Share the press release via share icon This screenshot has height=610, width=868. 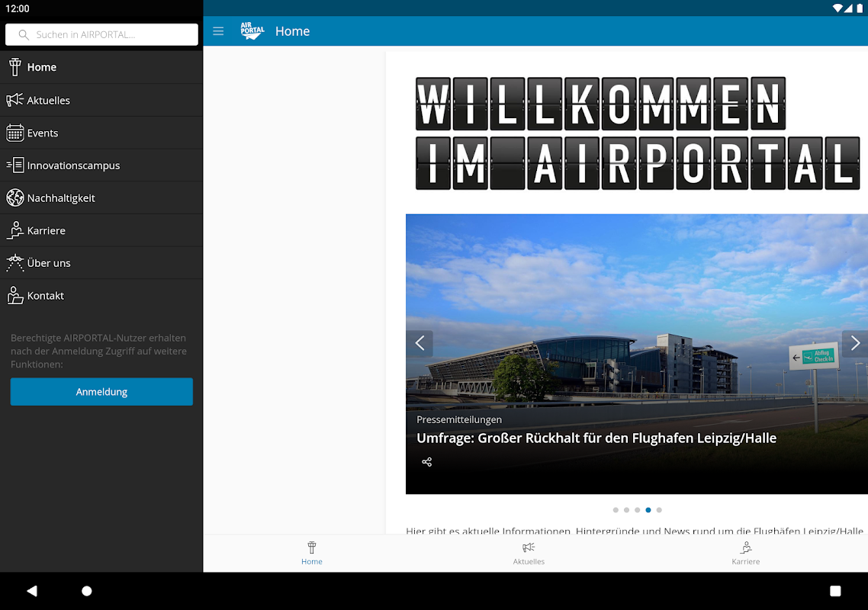tap(427, 461)
